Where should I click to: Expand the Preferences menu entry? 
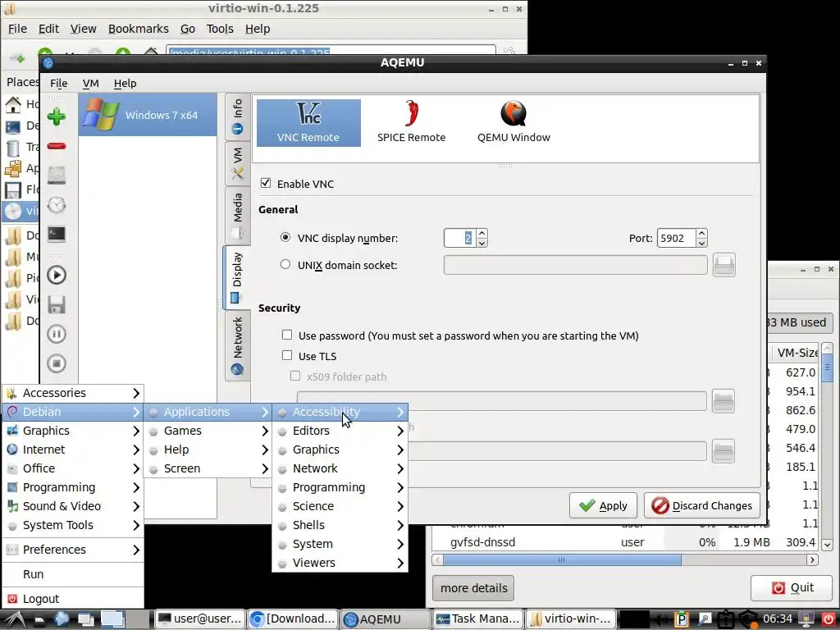click(x=73, y=550)
